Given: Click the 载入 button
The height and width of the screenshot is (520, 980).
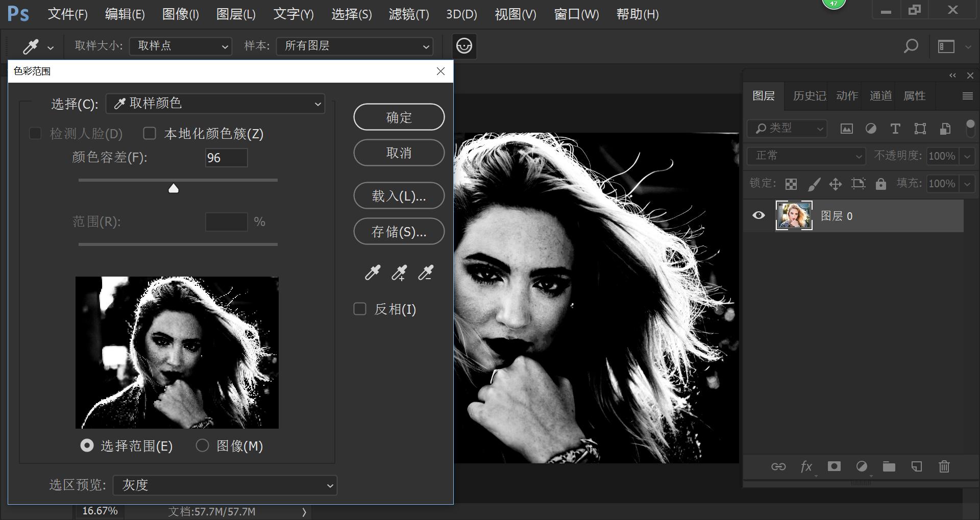Looking at the screenshot, I should click(x=399, y=196).
